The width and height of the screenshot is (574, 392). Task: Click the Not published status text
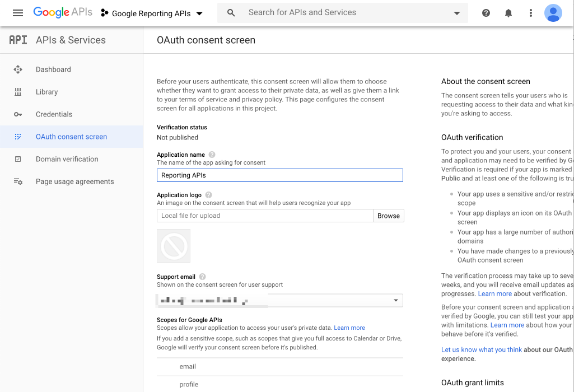(178, 138)
